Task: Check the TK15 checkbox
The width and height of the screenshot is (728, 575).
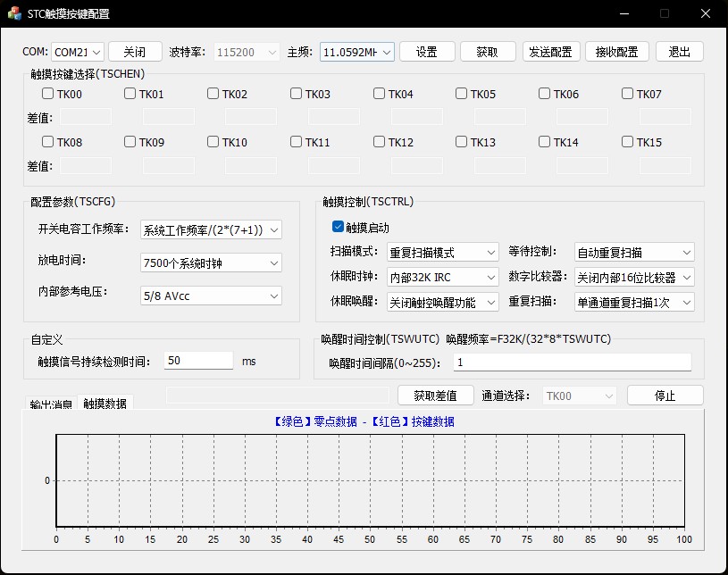Action: [628, 142]
